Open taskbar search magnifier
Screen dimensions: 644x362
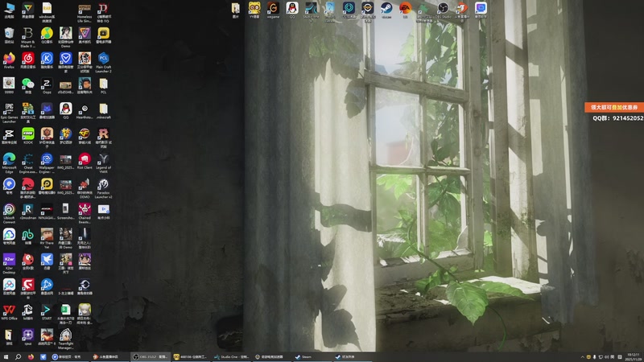(18, 357)
